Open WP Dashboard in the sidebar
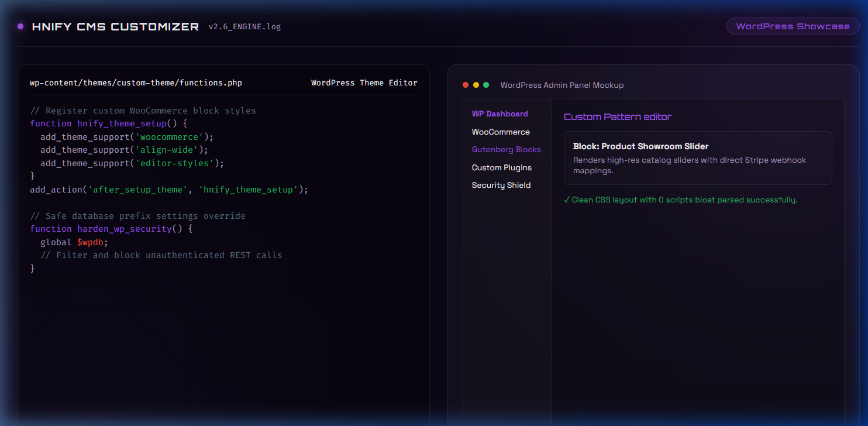Image resolution: width=868 pixels, height=426 pixels. [500, 114]
